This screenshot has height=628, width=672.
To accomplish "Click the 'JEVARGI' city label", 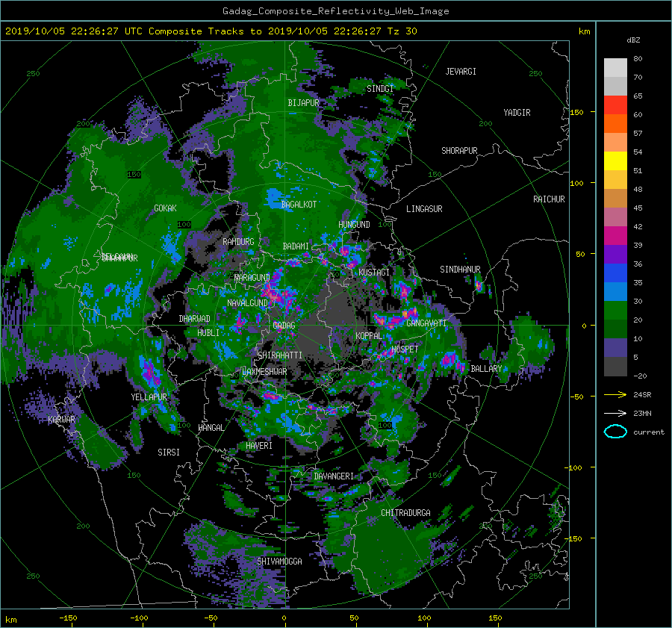I will (461, 72).
